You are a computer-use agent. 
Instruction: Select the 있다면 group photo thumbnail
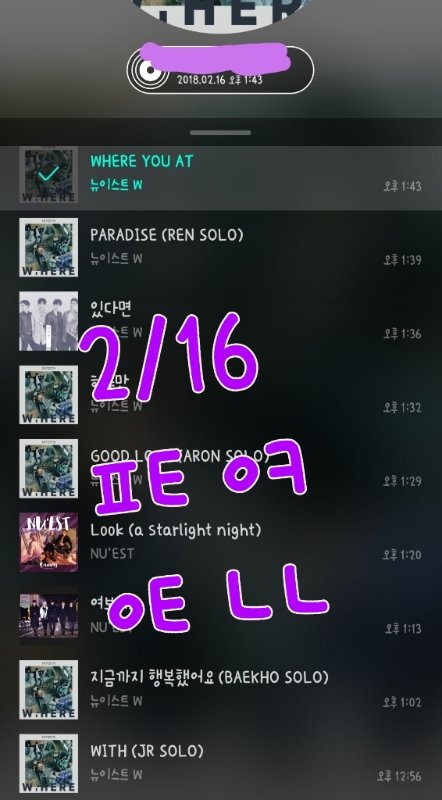pos(48,321)
